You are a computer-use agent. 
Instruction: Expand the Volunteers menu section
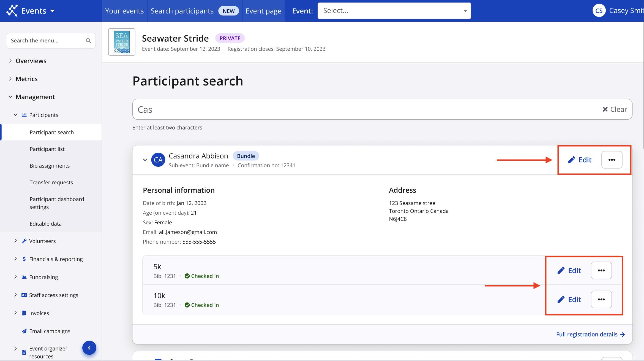(16, 241)
